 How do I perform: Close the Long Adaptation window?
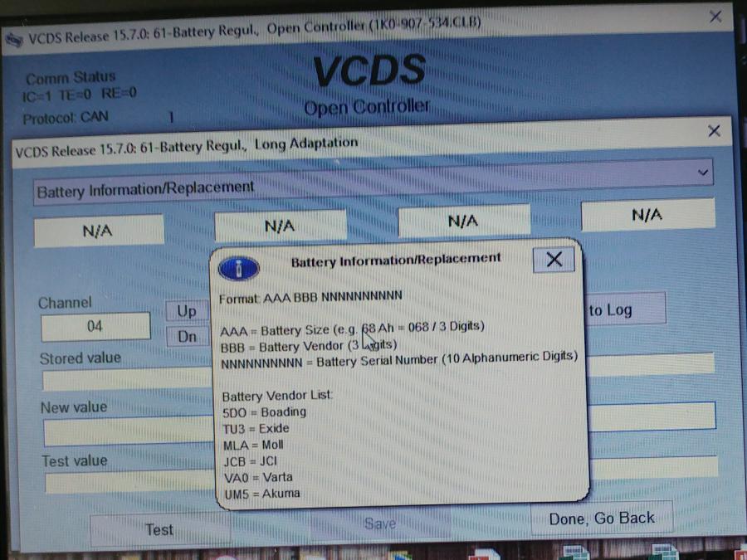[713, 131]
